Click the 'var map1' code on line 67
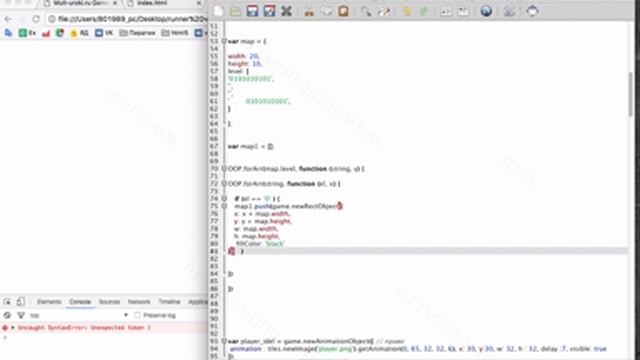This screenshot has width=640, height=360. tap(251, 146)
